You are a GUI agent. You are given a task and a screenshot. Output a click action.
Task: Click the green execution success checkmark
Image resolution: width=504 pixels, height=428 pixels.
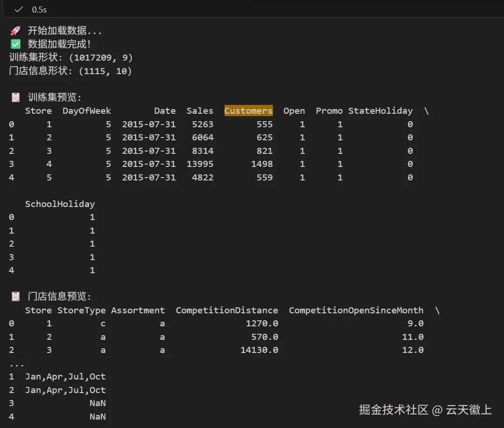tap(19, 9)
